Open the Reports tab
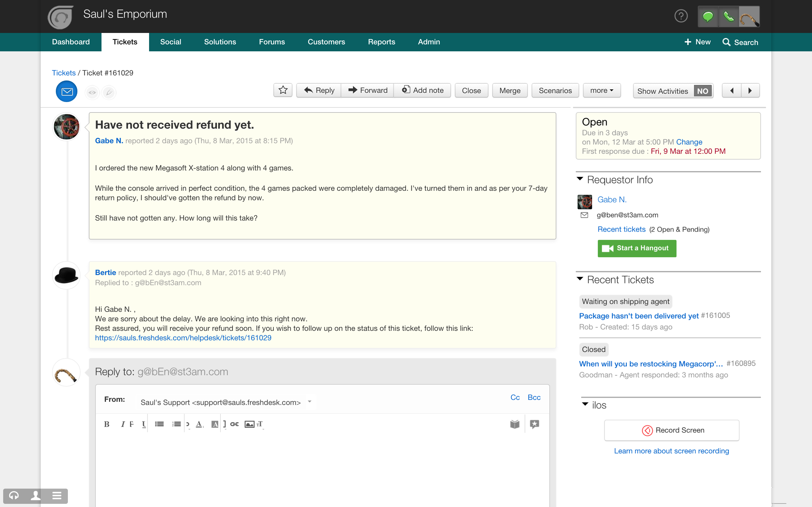The width and height of the screenshot is (812, 507). [x=381, y=42]
